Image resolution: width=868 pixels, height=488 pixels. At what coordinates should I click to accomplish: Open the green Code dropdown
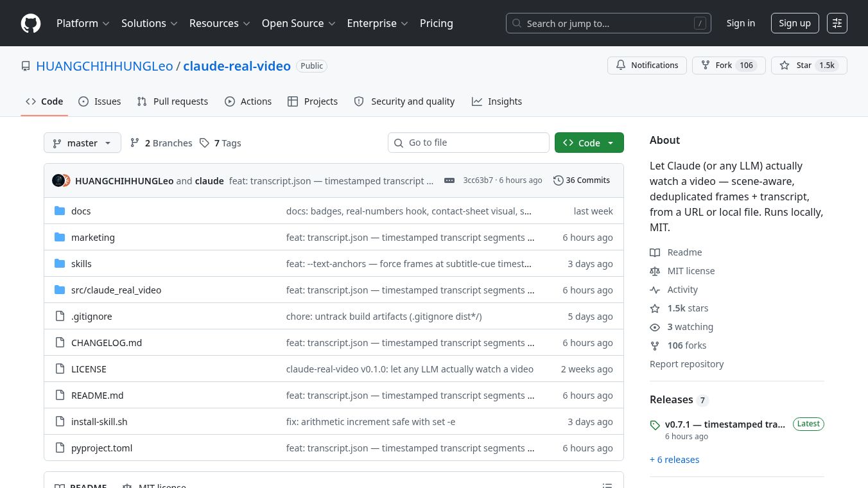point(589,143)
